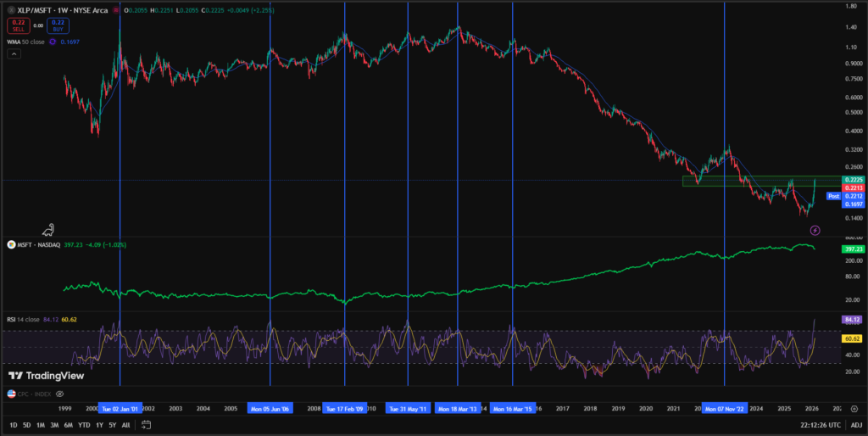Image resolution: width=868 pixels, height=436 pixels.
Task: Click the XLP symbol icon beside chart title
Action: 11,10
